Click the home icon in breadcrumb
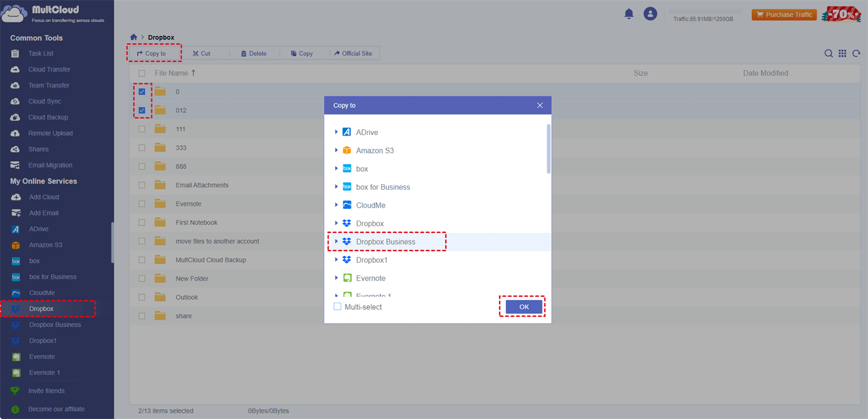This screenshot has width=868, height=419. 133,37
